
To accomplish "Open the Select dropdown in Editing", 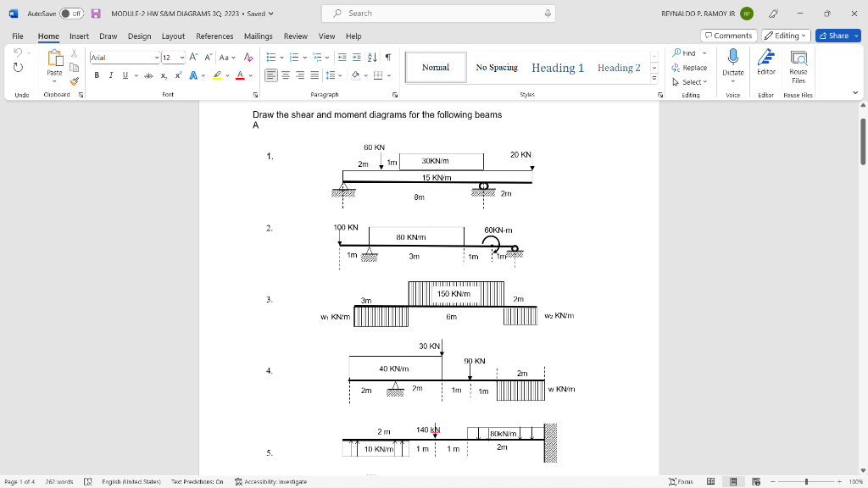I will 690,82.
